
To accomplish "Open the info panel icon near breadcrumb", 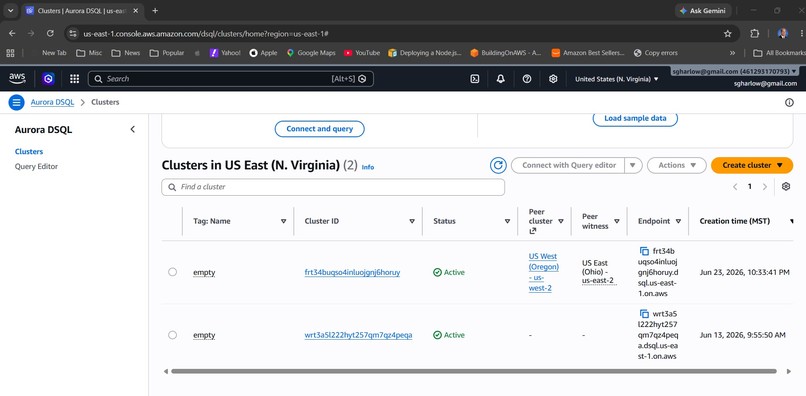I will pyautogui.click(x=789, y=102).
